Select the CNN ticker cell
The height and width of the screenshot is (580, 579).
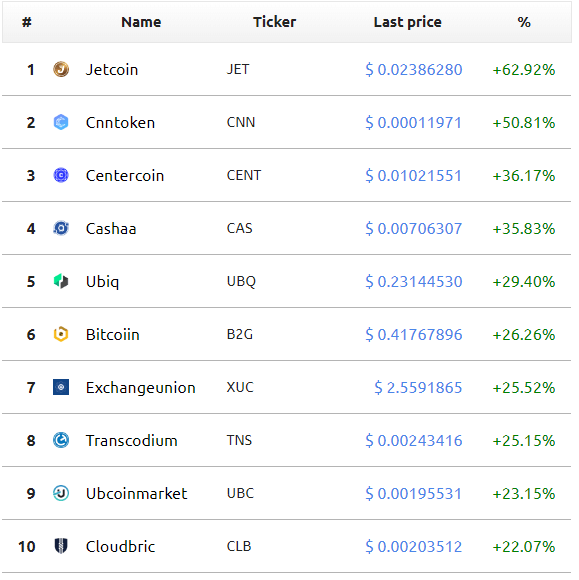(x=241, y=122)
